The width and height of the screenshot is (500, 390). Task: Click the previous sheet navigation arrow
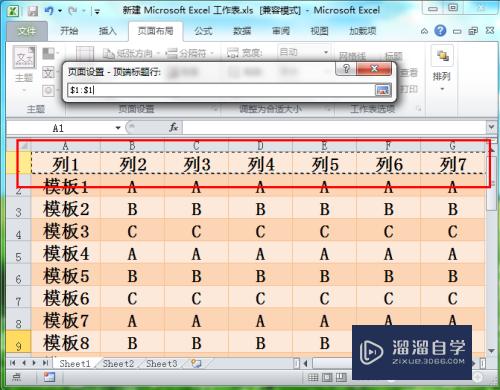click(24, 363)
